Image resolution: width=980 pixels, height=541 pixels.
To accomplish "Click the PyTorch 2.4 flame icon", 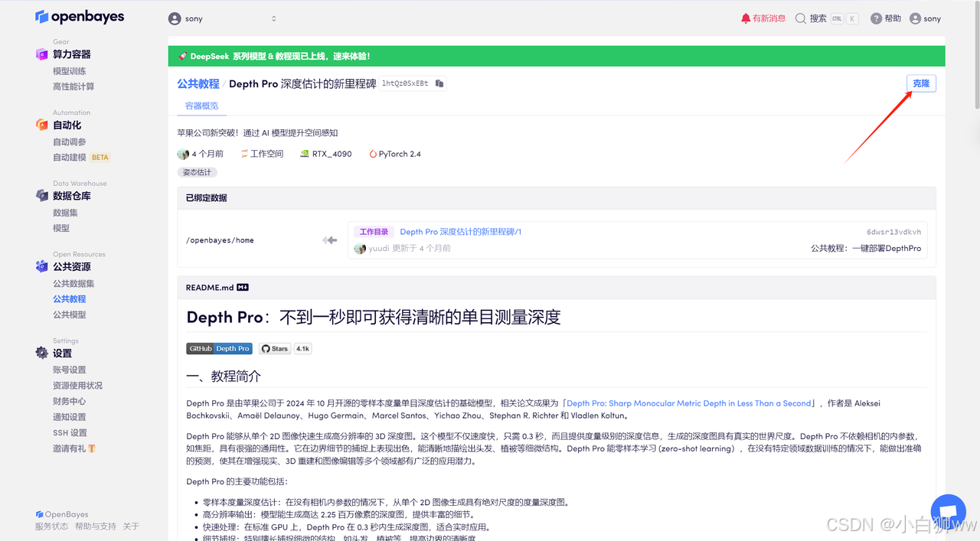I will (371, 153).
